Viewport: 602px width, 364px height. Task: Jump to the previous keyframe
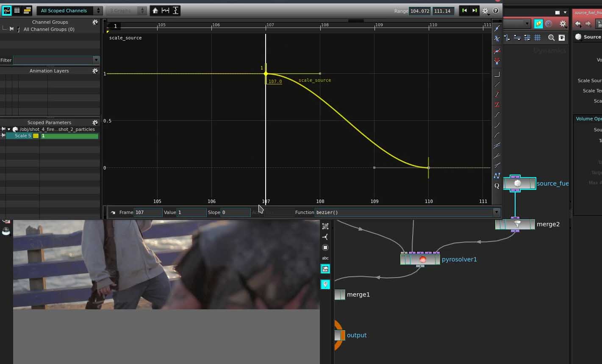coord(464,11)
